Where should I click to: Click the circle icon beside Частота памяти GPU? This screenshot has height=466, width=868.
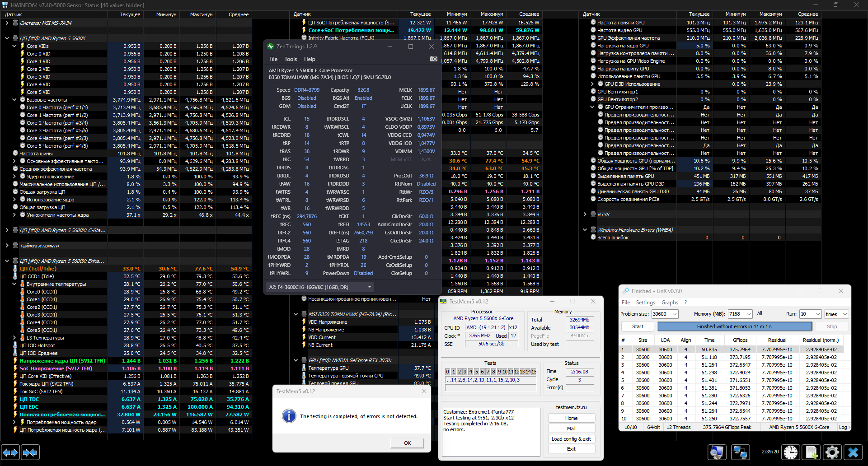593,22
